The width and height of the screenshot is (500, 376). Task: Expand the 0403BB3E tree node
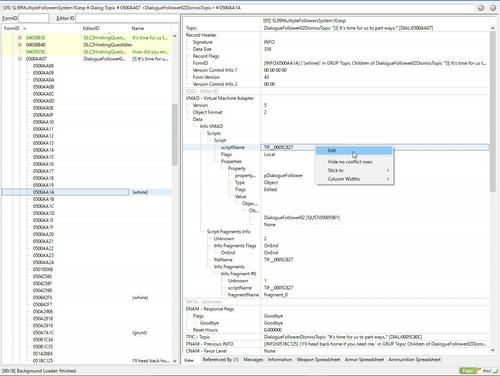point(20,38)
